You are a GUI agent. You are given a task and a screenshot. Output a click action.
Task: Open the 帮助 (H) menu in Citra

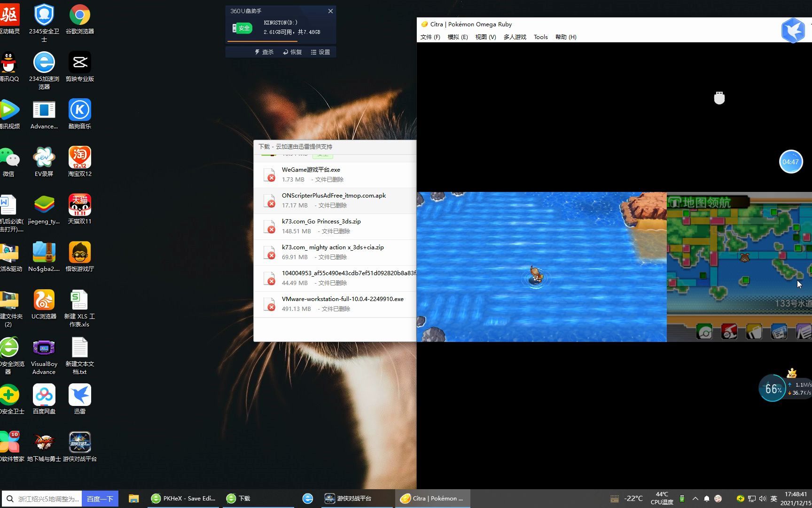(x=566, y=37)
